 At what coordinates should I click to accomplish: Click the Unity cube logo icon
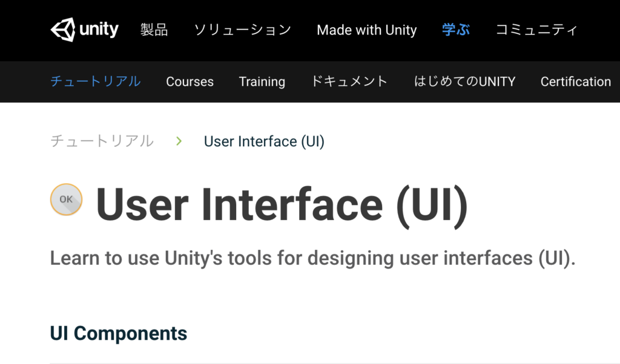click(63, 30)
